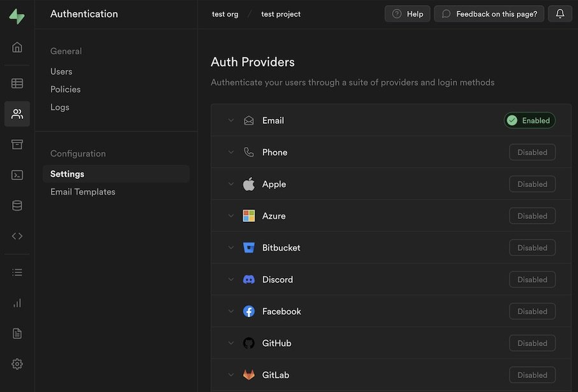Click the Email Enabled status badge

[530, 120]
